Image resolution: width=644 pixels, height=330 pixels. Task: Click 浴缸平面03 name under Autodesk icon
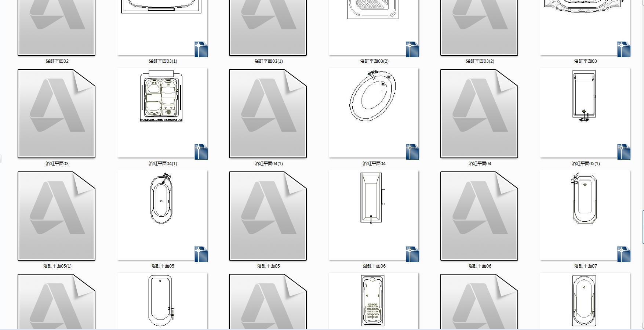pyautogui.click(x=57, y=163)
